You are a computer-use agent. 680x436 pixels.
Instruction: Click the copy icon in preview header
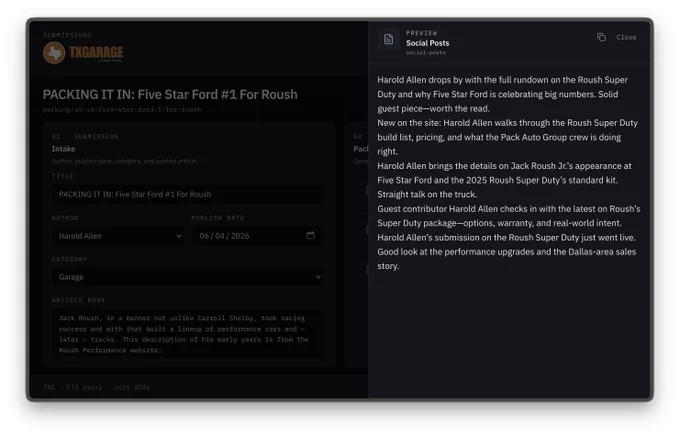601,37
